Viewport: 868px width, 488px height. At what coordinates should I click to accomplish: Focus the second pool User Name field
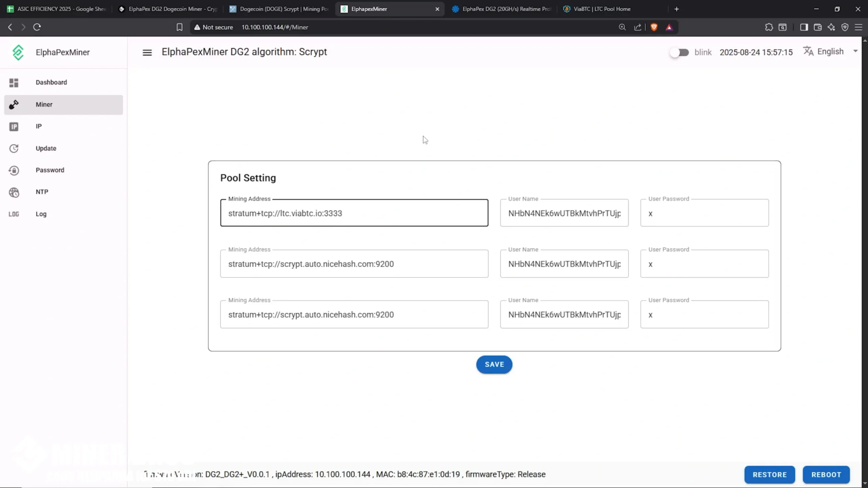(x=564, y=264)
